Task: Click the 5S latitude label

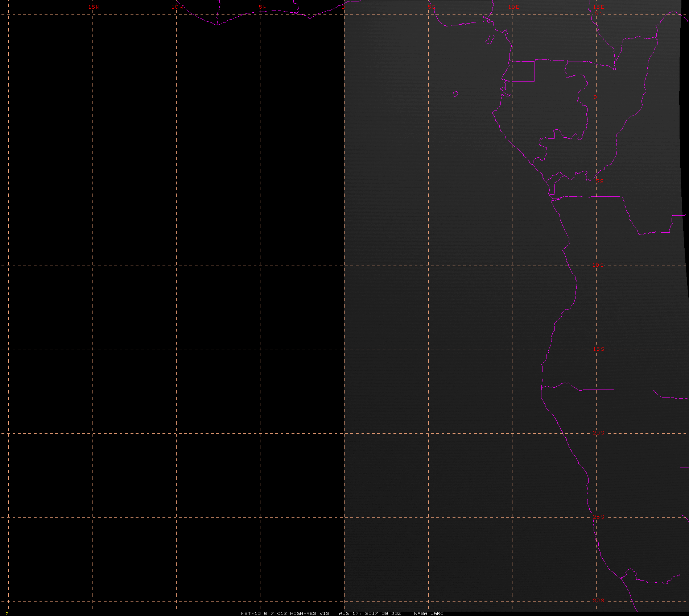Action: [x=599, y=181]
